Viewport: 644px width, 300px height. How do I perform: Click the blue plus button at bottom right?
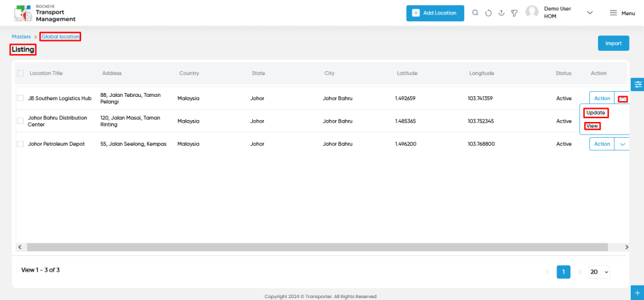638,293
